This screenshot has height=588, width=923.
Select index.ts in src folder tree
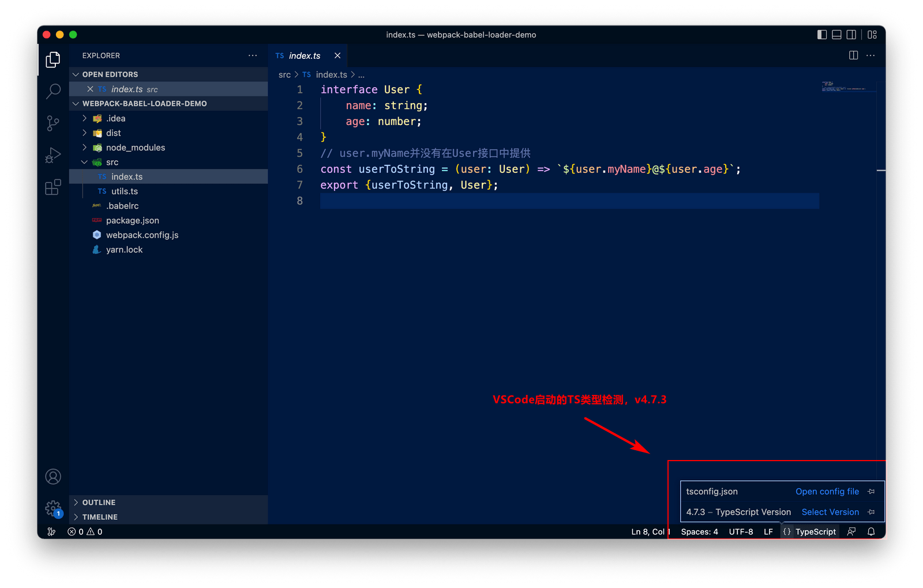tap(168, 176)
